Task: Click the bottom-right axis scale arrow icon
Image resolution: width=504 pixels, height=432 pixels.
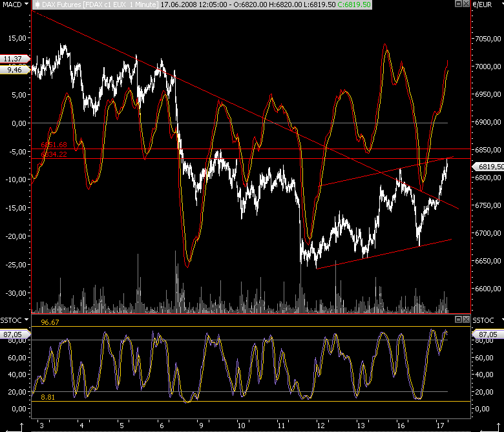Action: coord(491,427)
